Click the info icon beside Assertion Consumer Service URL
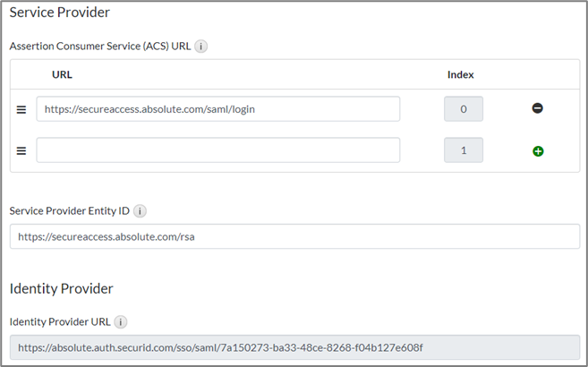Image resolution: width=588 pixels, height=367 pixels. (201, 47)
